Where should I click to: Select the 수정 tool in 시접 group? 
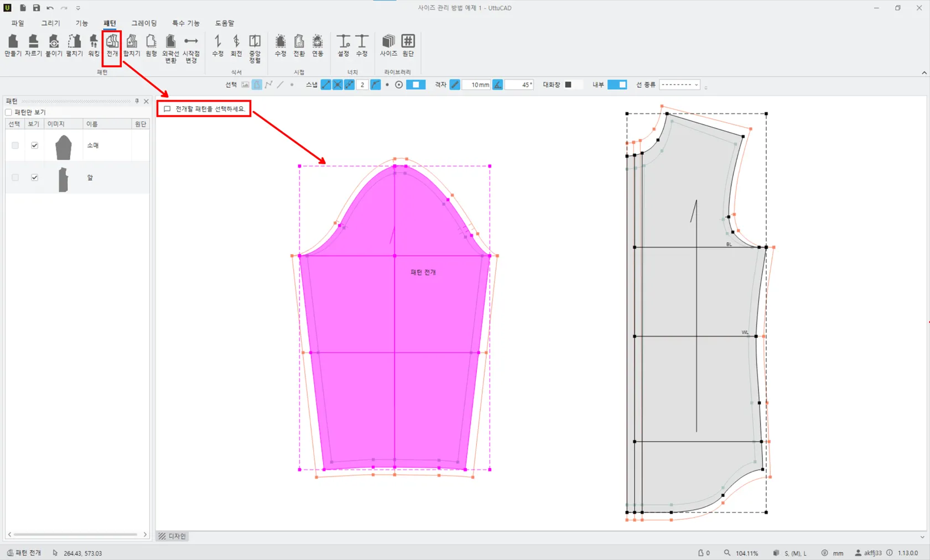coord(280,45)
